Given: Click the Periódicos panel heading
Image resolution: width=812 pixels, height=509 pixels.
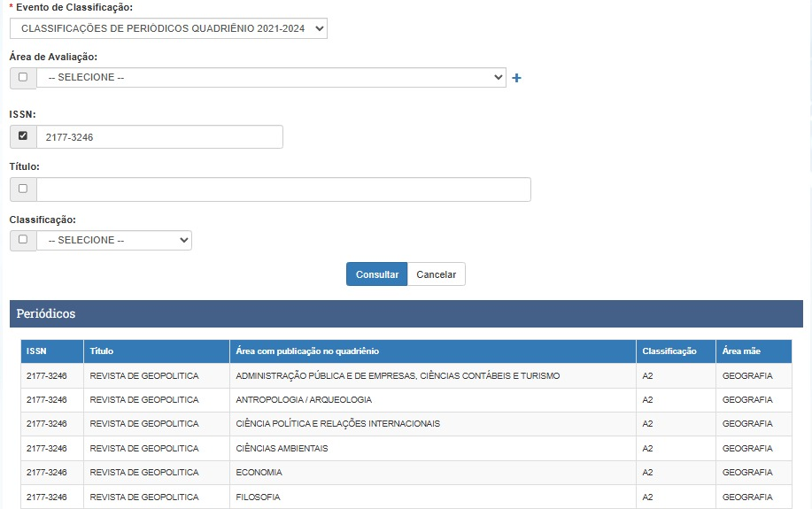Looking at the screenshot, I should click(46, 314).
